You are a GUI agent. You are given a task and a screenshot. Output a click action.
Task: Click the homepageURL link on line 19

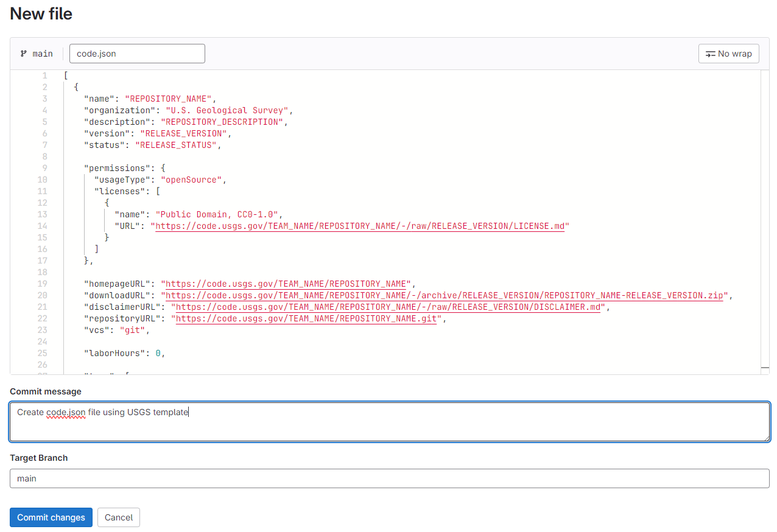pos(286,284)
